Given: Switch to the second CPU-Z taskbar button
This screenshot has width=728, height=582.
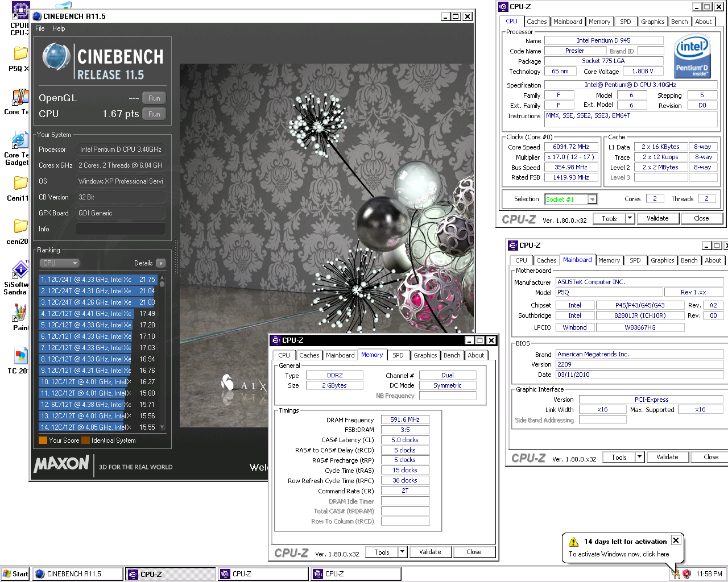Looking at the screenshot, I should (x=263, y=574).
